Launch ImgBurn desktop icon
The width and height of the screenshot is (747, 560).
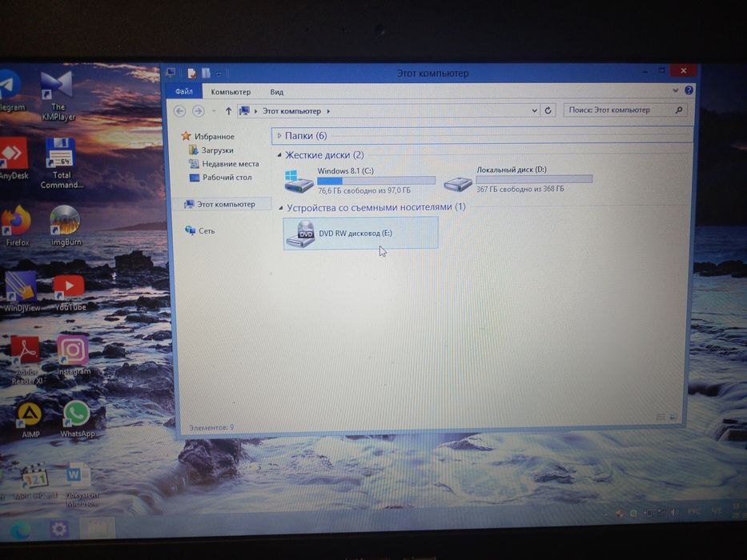tap(66, 226)
